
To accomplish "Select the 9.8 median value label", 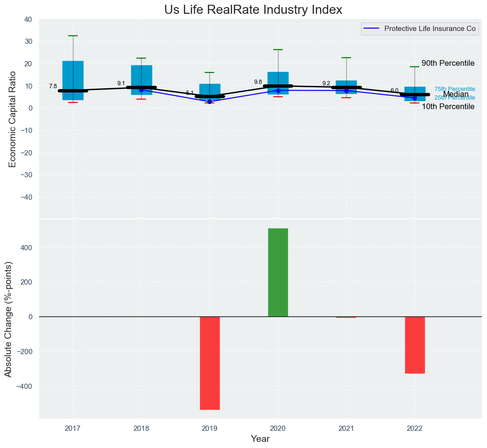I will pyautogui.click(x=258, y=82).
